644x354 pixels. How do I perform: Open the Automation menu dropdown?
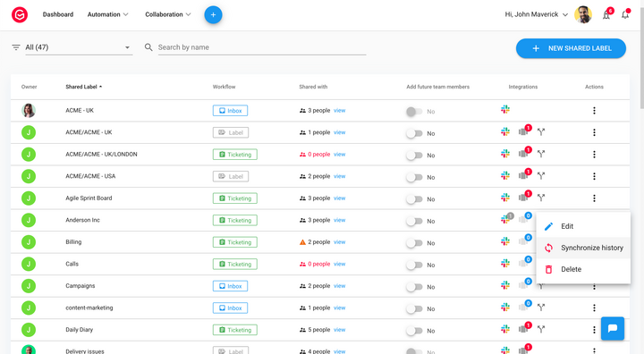107,14
